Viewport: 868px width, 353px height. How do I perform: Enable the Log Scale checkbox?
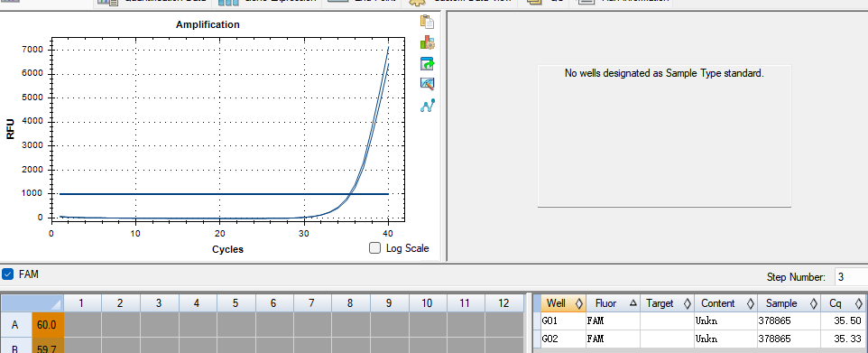tap(375, 247)
